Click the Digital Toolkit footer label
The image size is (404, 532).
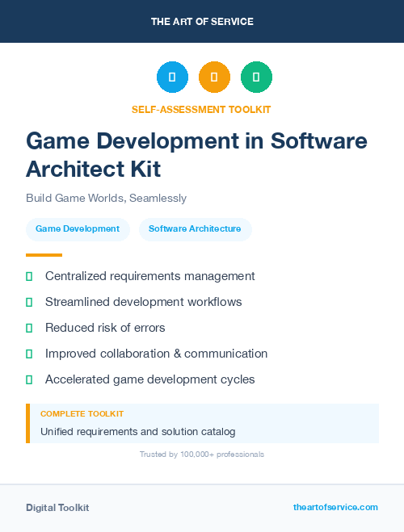click(x=57, y=508)
